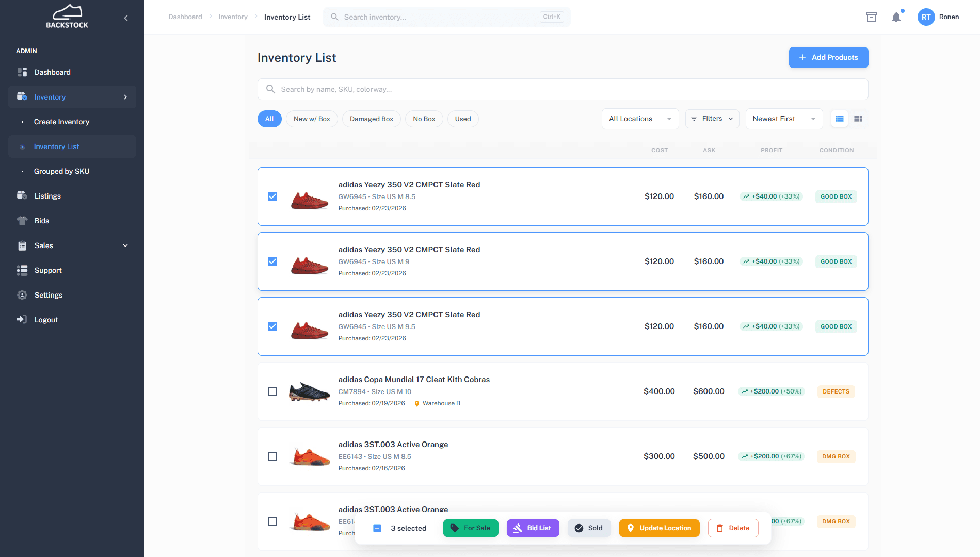Open the notifications bell icon
This screenshot has width=980, height=557.
coord(896,17)
